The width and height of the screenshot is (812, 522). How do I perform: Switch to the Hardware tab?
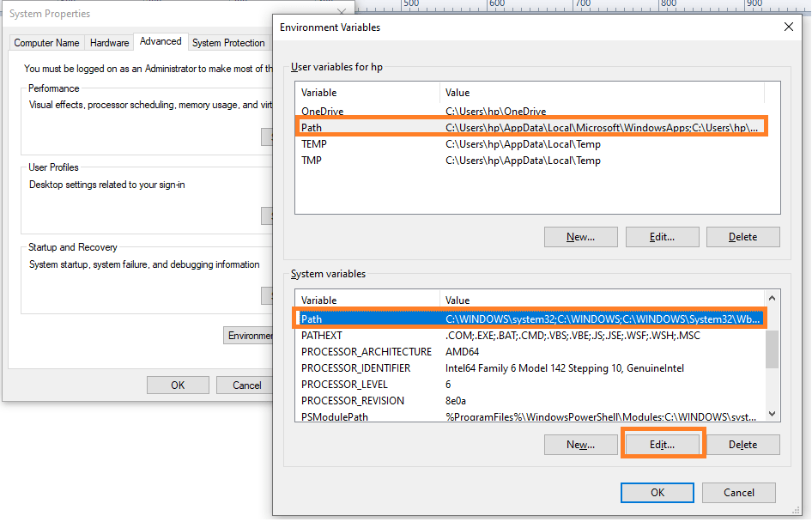[109, 42]
